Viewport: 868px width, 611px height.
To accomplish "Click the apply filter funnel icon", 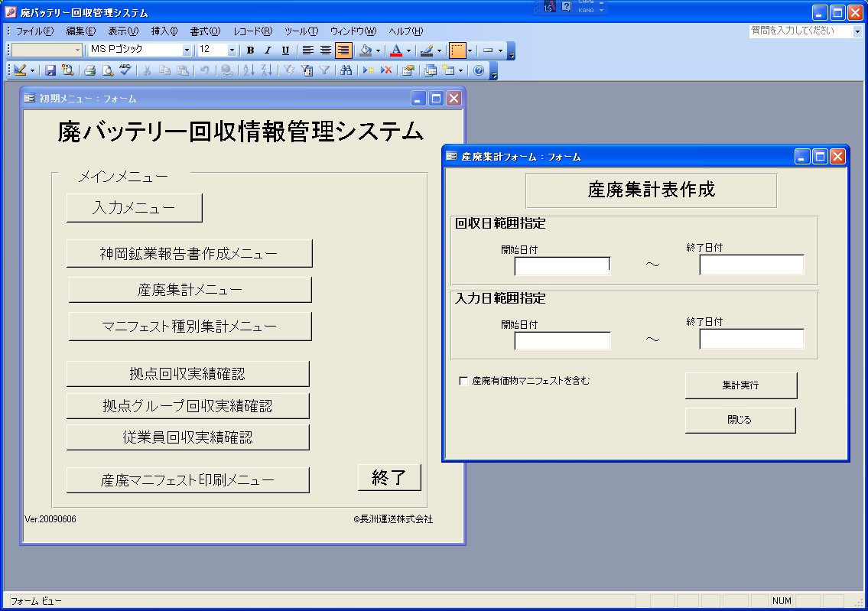I will coord(323,70).
